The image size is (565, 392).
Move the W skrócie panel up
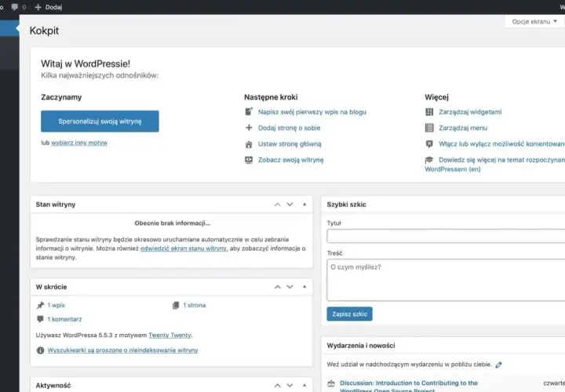[x=278, y=287]
